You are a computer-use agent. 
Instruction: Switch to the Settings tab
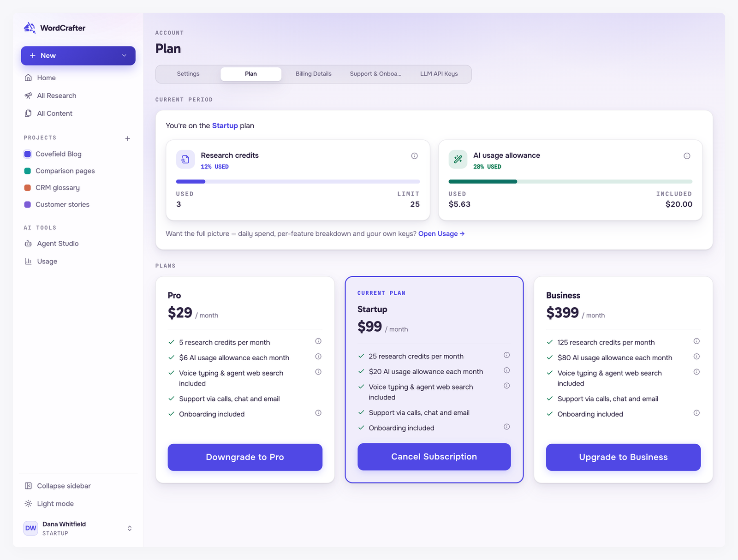[x=188, y=74]
